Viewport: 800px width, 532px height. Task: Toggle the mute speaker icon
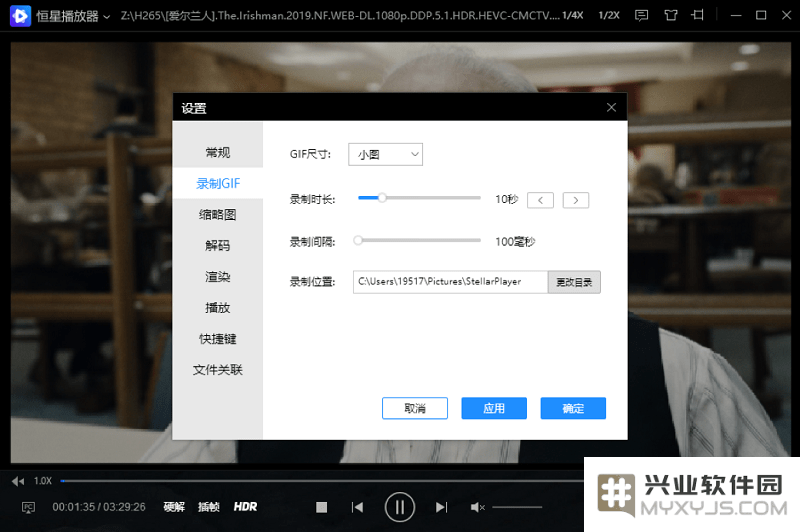tap(478, 507)
